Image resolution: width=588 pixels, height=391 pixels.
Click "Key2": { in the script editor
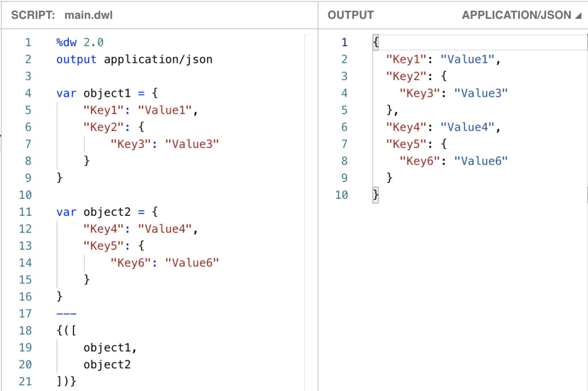click(114, 127)
